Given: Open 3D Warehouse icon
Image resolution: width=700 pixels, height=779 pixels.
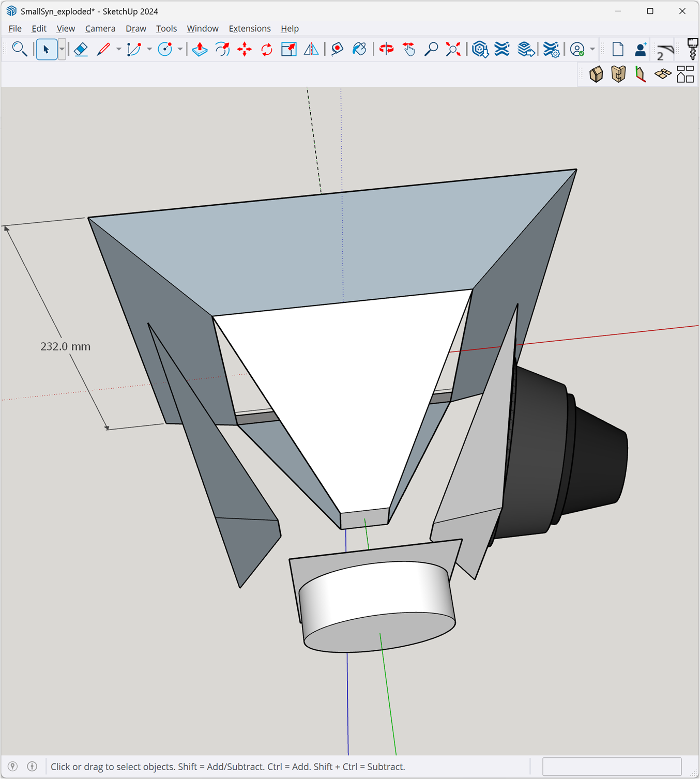Looking at the screenshot, I should (480, 49).
